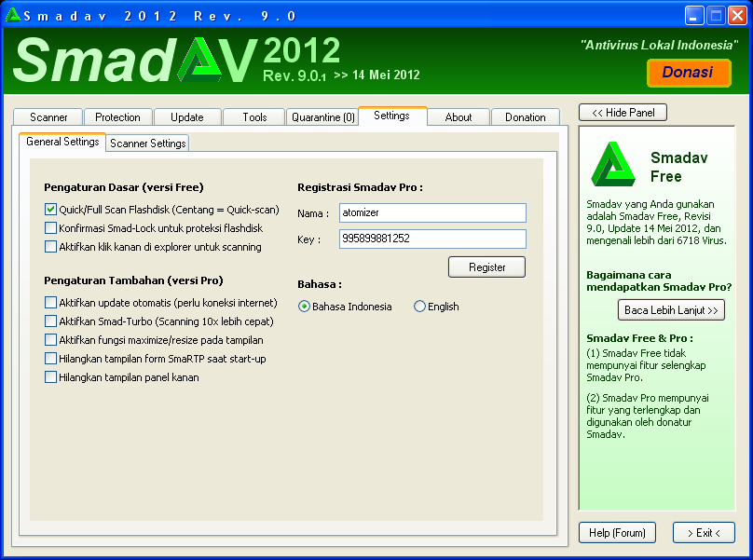
Task: Open the Update tab
Action: (186, 117)
